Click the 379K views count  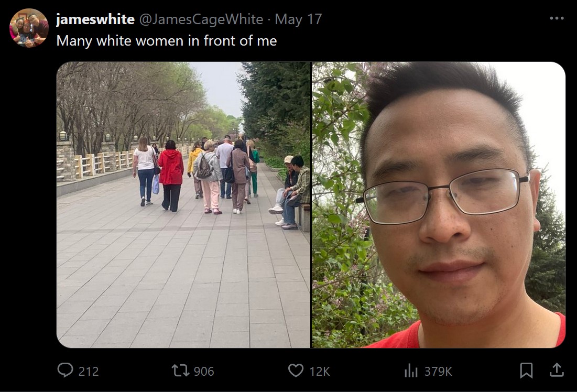click(438, 371)
